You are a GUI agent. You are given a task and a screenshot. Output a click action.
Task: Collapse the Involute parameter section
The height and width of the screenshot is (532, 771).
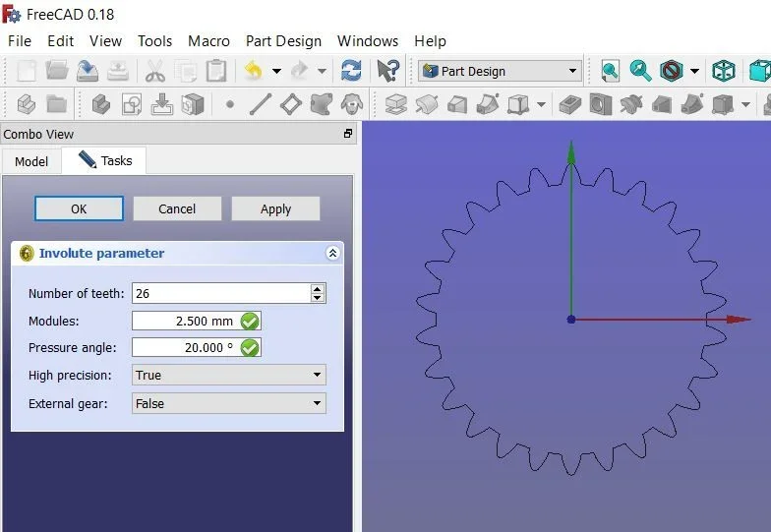click(x=332, y=254)
